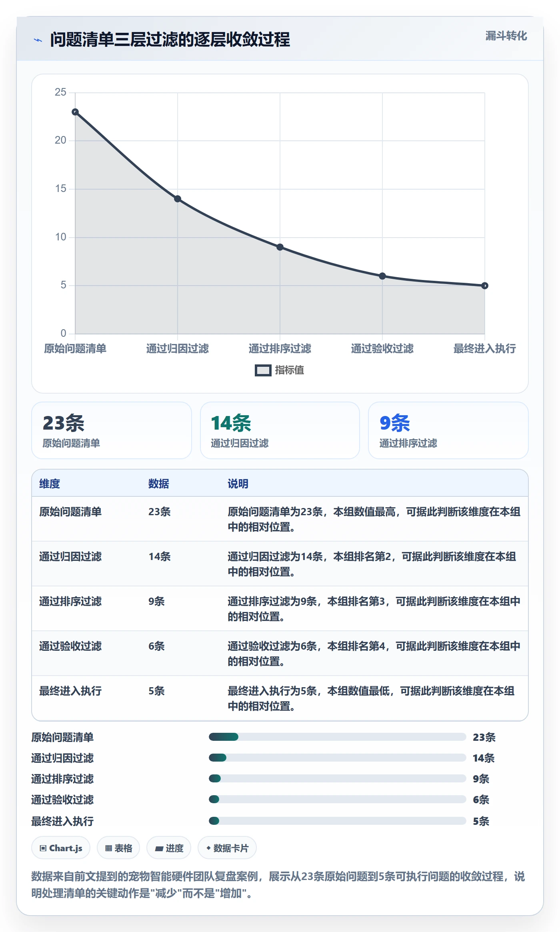Click the footnote text about 宠物智能硬件团队
560x932 pixels.
pyautogui.click(x=278, y=885)
